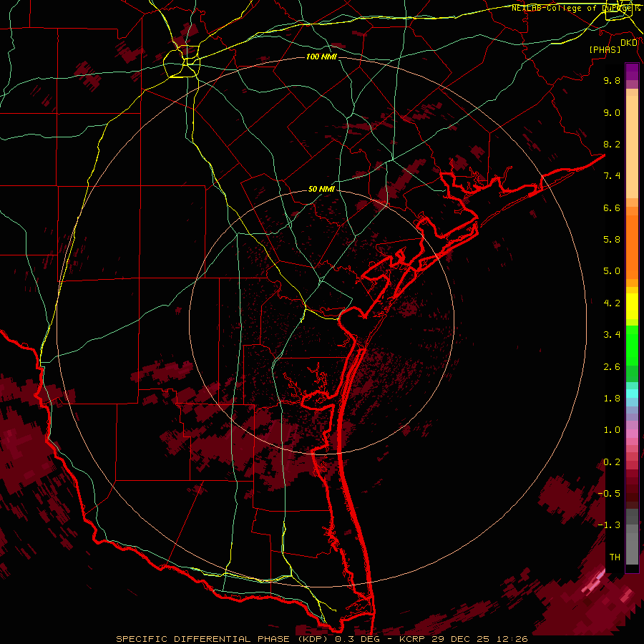
Task: Click the "8.2" legend value
Action: coord(612,144)
